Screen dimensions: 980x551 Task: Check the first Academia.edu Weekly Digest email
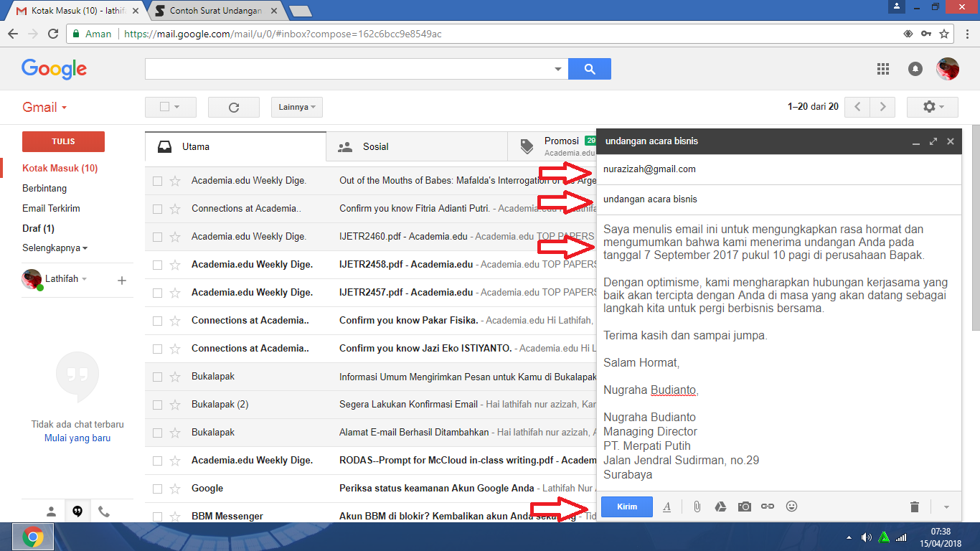[158, 181]
